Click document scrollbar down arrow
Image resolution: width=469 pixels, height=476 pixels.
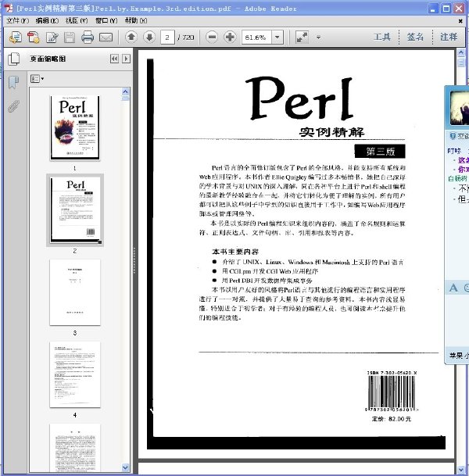click(461, 470)
